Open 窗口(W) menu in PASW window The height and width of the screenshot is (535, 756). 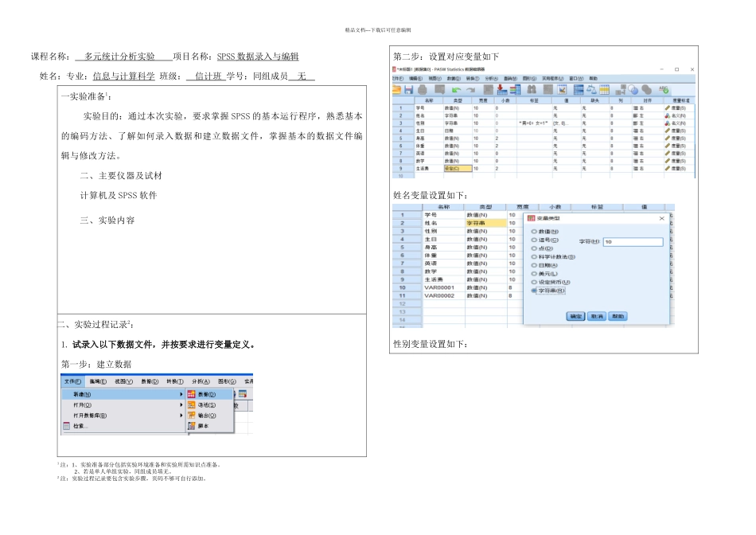pos(576,79)
